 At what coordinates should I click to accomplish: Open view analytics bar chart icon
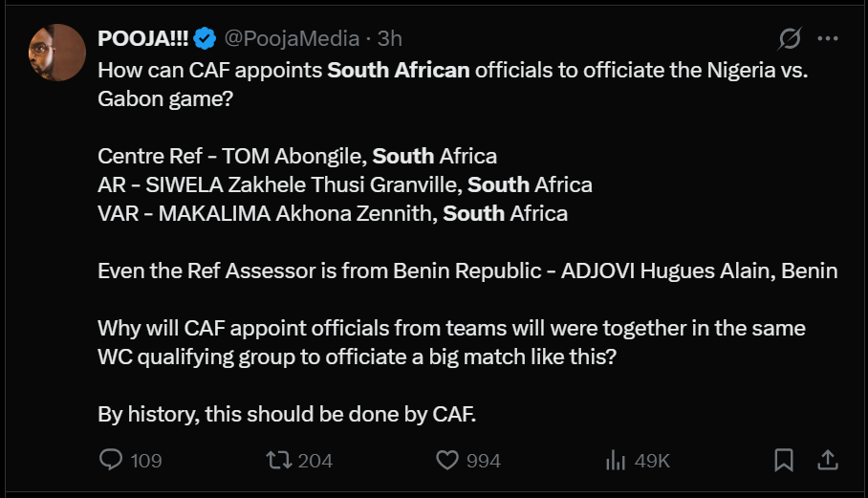616,461
